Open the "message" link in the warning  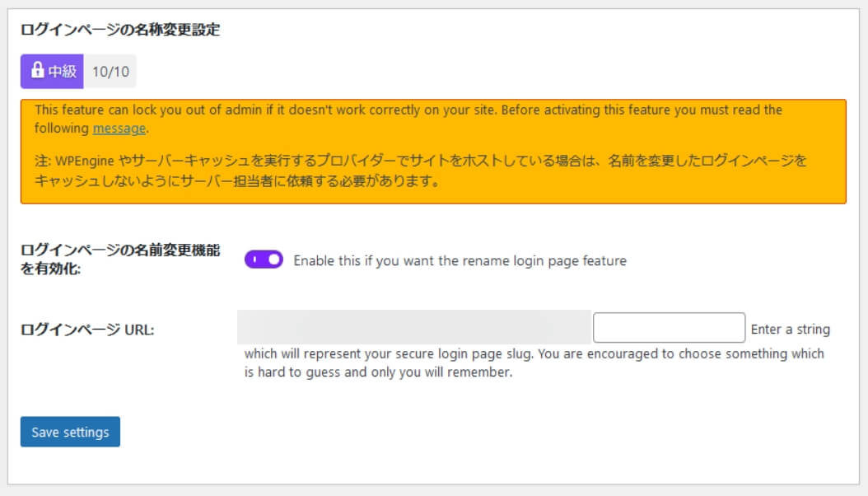tap(119, 129)
